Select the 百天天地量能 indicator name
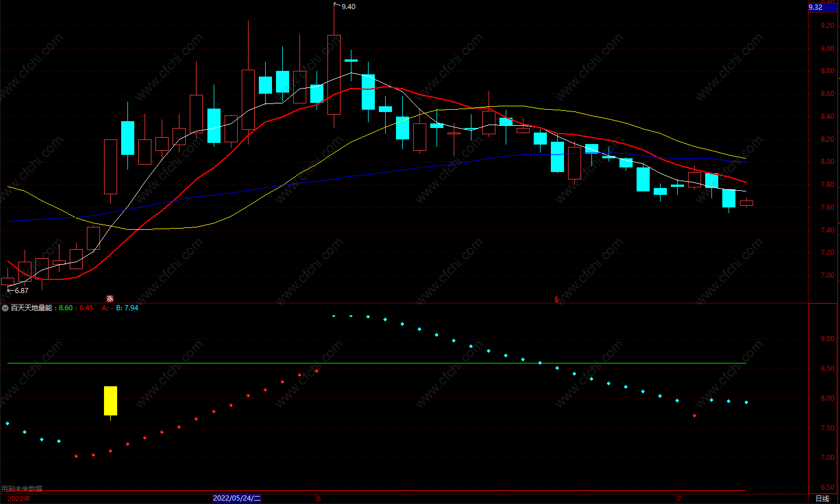 pyautogui.click(x=31, y=308)
